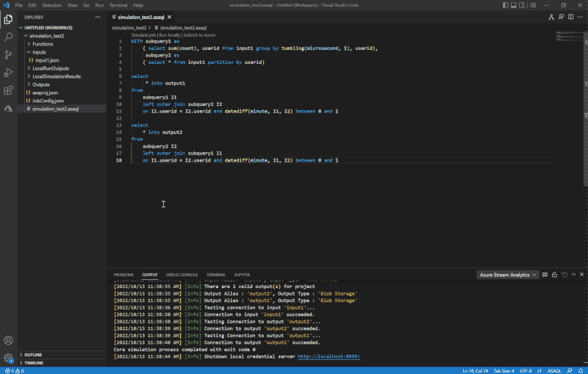Image resolution: width=588 pixels, height=374 pixels.
Task: Open the Accounts menu icon
Action: coord(8,341)
